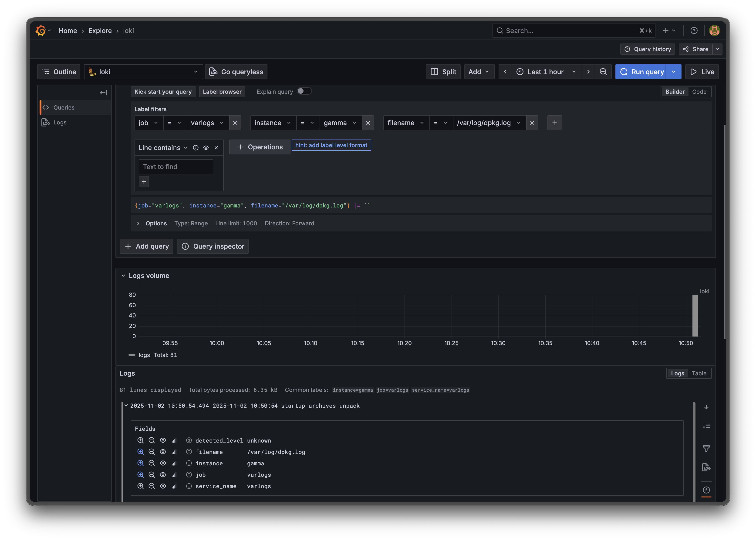This screenshot has height=540, width=756.
Task: Open the Last 1 hour time range dropdown
Action: point(546,71)
